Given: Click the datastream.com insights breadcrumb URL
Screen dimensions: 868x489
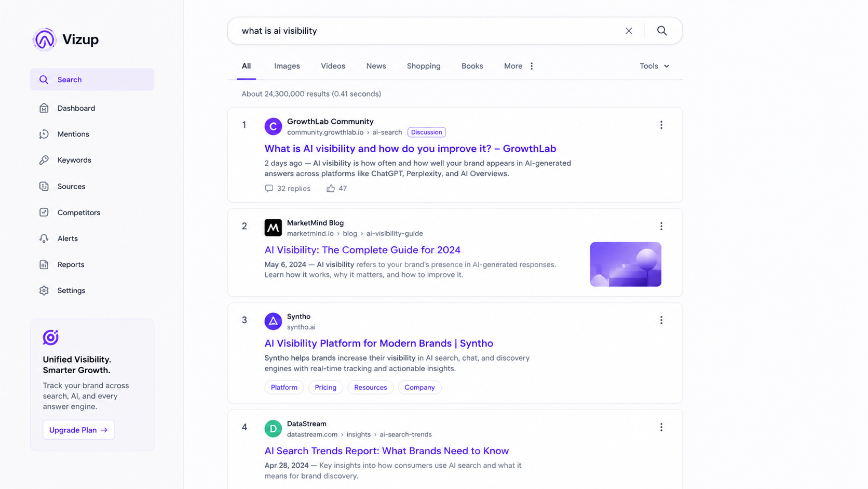Looking at the screenshot, I should [x=359, y=435].
